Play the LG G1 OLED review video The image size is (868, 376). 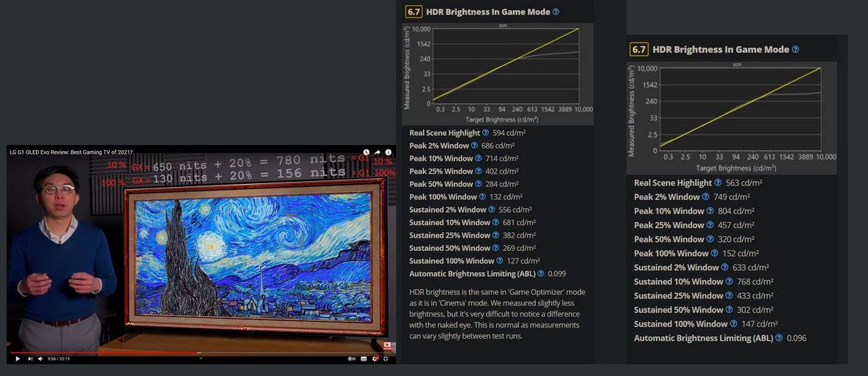click(18, 359)
